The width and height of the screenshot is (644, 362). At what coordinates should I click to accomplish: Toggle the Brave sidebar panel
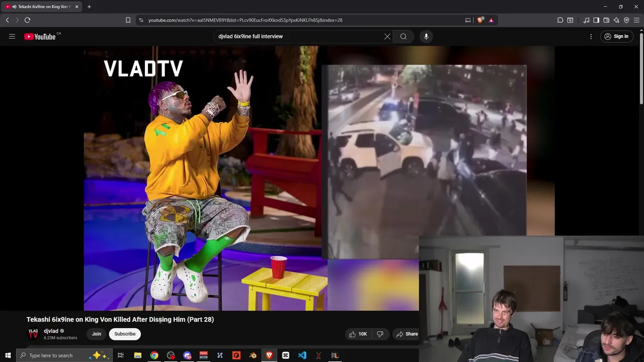tap(596, 20)
